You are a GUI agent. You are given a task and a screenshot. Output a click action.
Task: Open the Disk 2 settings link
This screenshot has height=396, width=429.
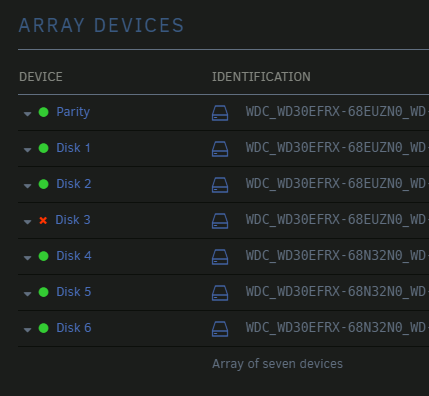pos(74,184)
